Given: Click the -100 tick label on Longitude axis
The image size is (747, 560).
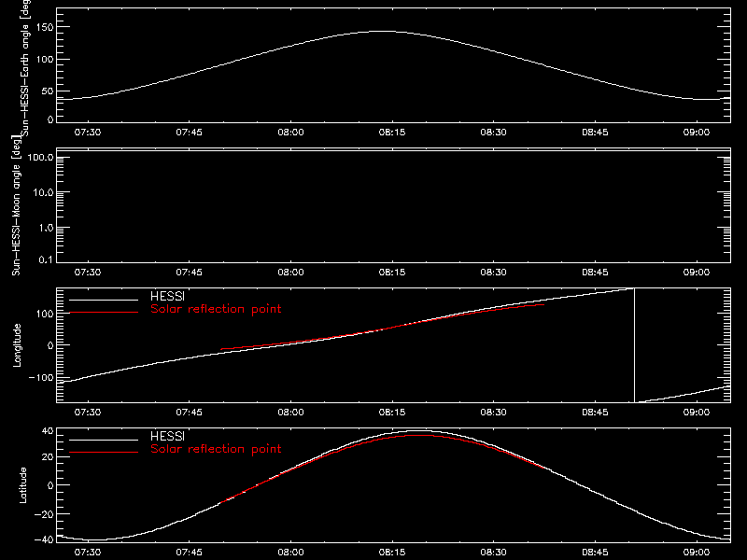Looking at the screenshot, I should click(41, 378).
